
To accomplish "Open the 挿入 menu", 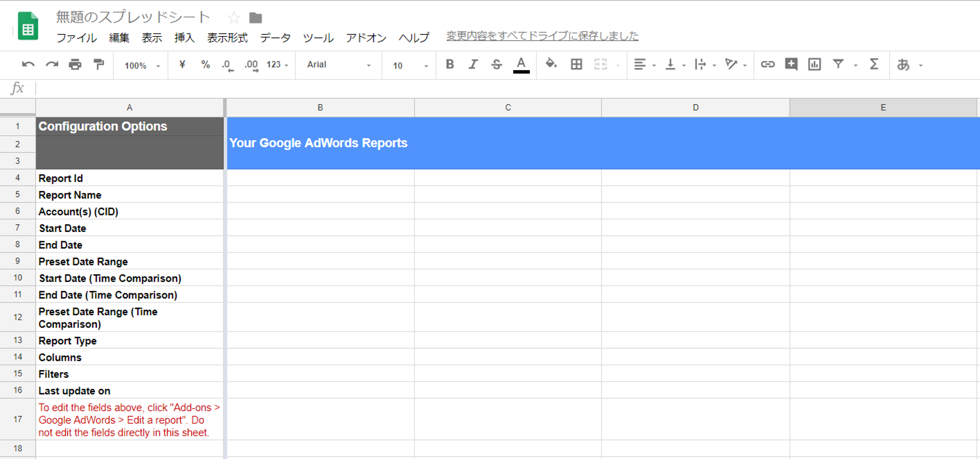I will (x=185, y=38).
